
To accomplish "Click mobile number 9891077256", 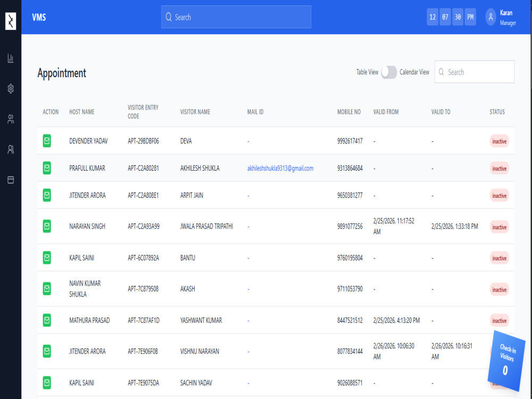I will pos(350,226).
